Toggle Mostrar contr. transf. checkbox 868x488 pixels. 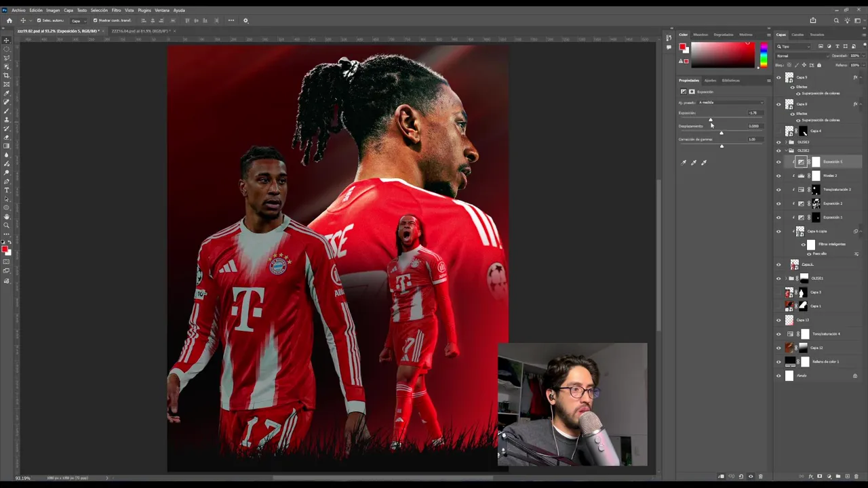95,20
